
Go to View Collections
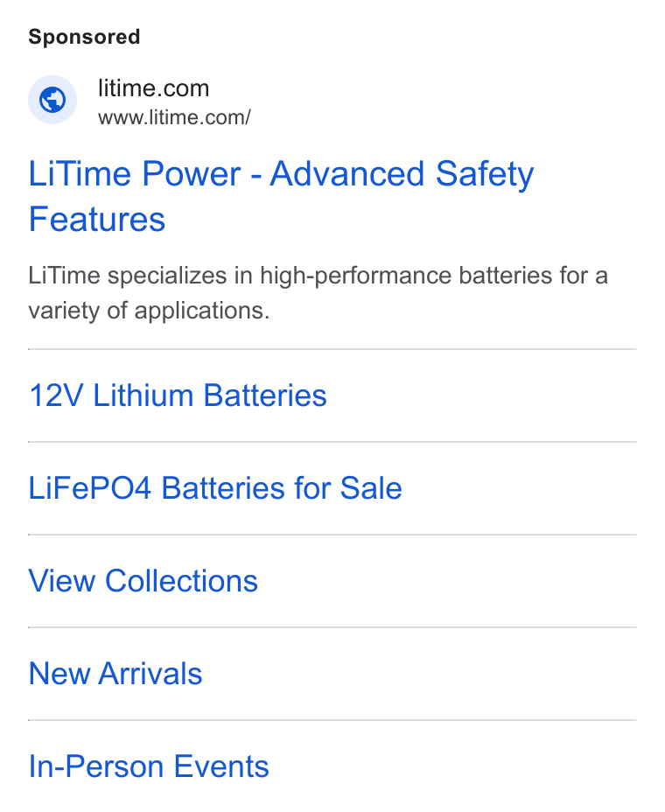pos(143,581)
